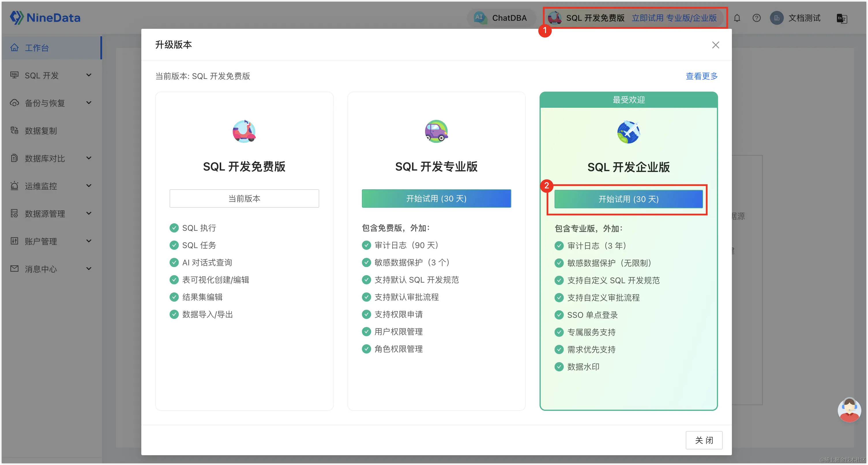
Task: Click the airplane icon for enterprise edition
Action: pyautogui.click(x=628, y=132)
